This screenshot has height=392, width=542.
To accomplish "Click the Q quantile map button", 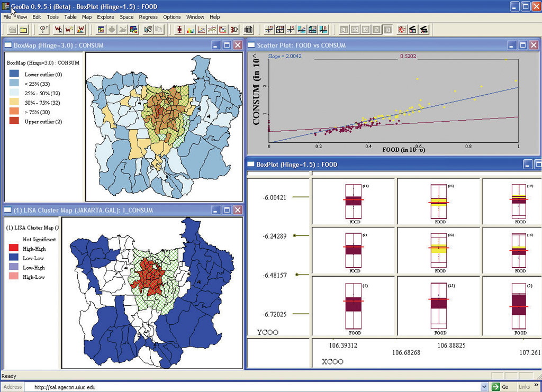I will 344,30.
